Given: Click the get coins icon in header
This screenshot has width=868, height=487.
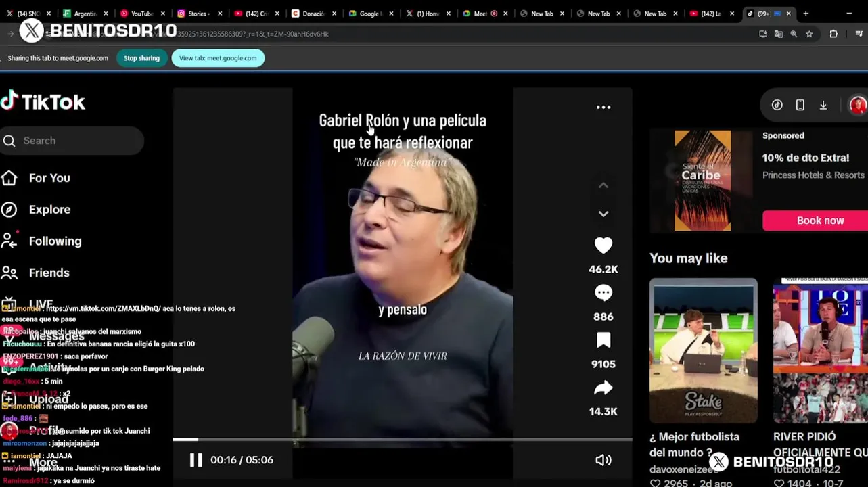Looking at the screenshot, I should pos(777,105).
